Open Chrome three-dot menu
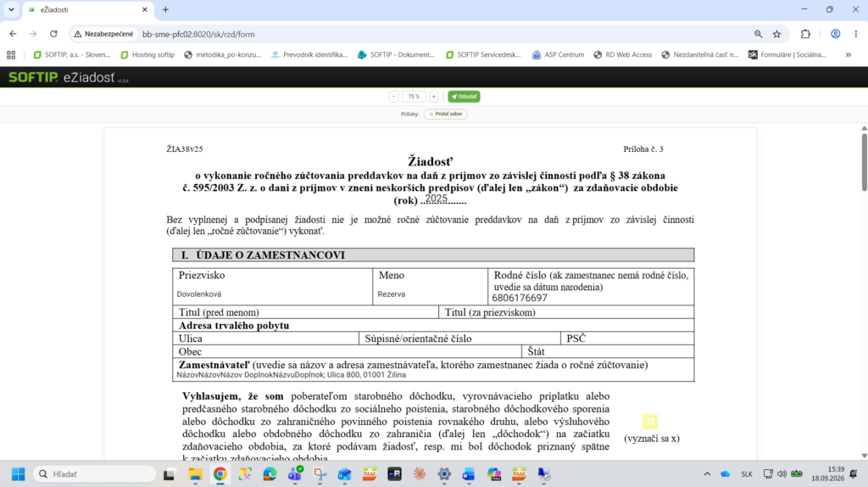868x487 pixels. point(856,34)
